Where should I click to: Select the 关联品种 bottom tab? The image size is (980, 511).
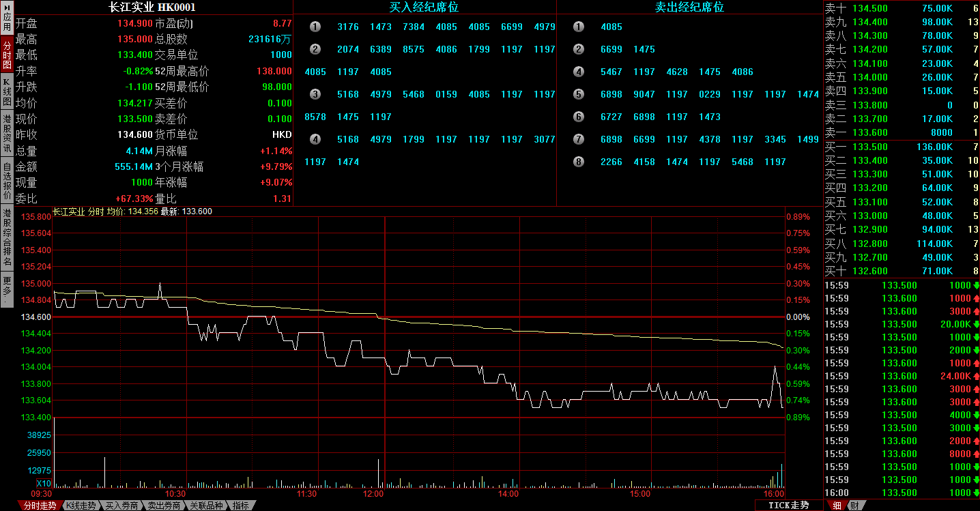coord(206,506)
